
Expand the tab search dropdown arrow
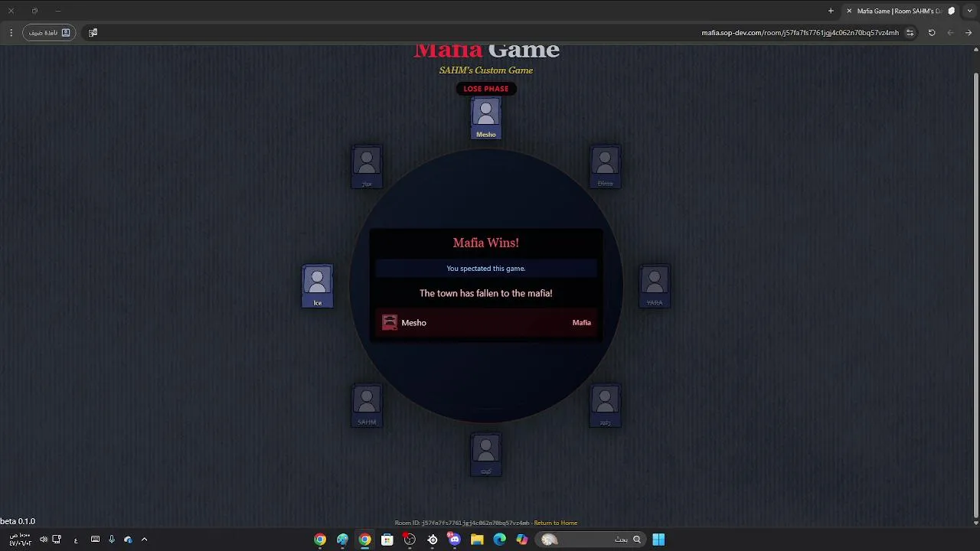click(969, 11)
